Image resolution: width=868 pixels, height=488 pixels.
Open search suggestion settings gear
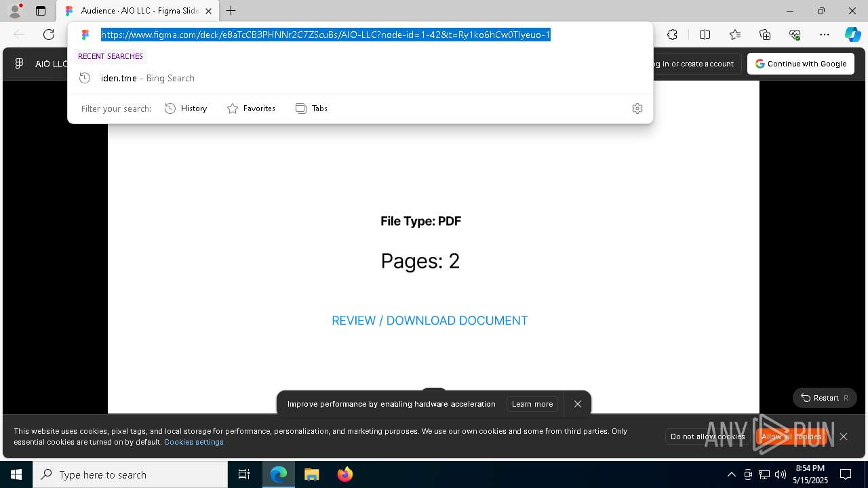coord(637,108)
